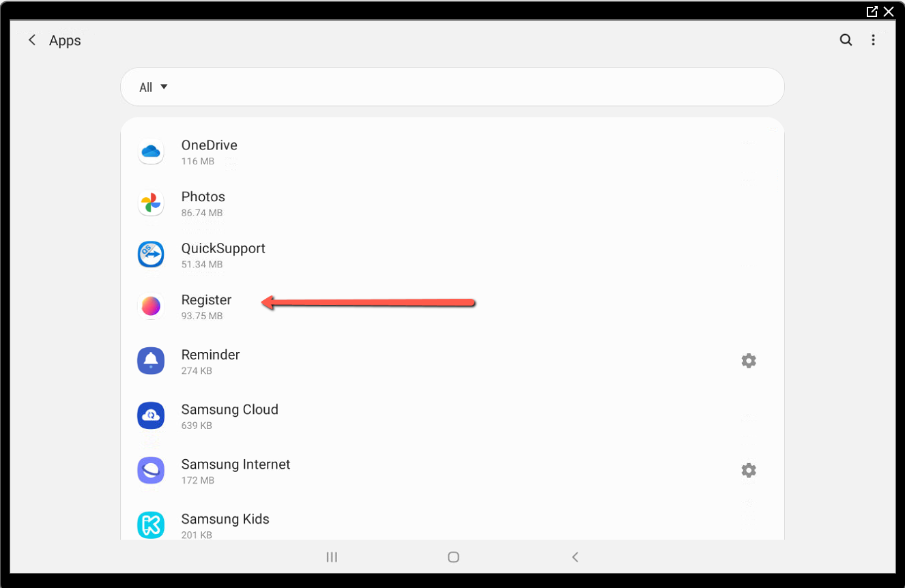This screenshot has width=905, height=588.
Task: Click the 116 MB size under OneDrive
Action: [198, 162]
